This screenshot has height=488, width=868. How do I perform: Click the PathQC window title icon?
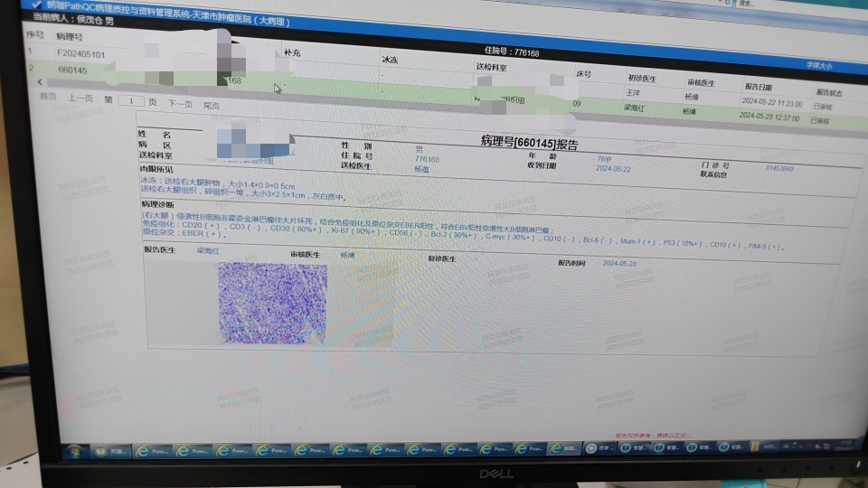click(x=36, y=4)
